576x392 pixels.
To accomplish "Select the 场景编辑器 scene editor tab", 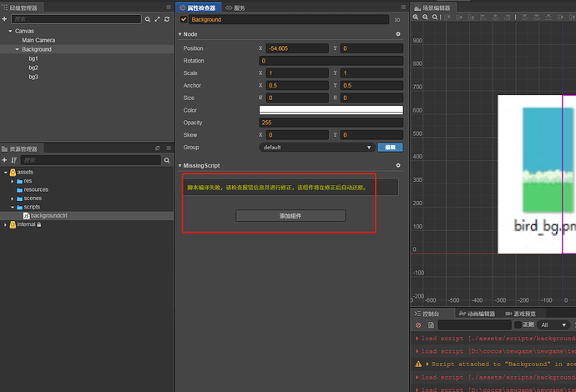I will [432, 8].
